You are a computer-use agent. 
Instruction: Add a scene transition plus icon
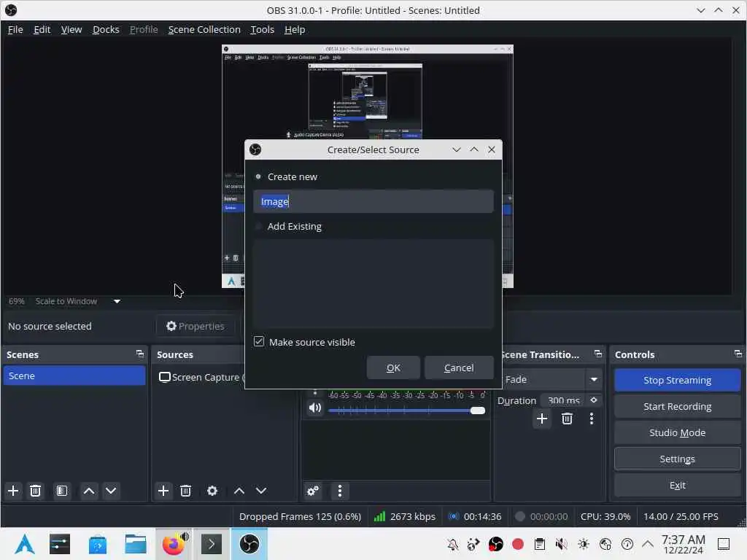542,419
